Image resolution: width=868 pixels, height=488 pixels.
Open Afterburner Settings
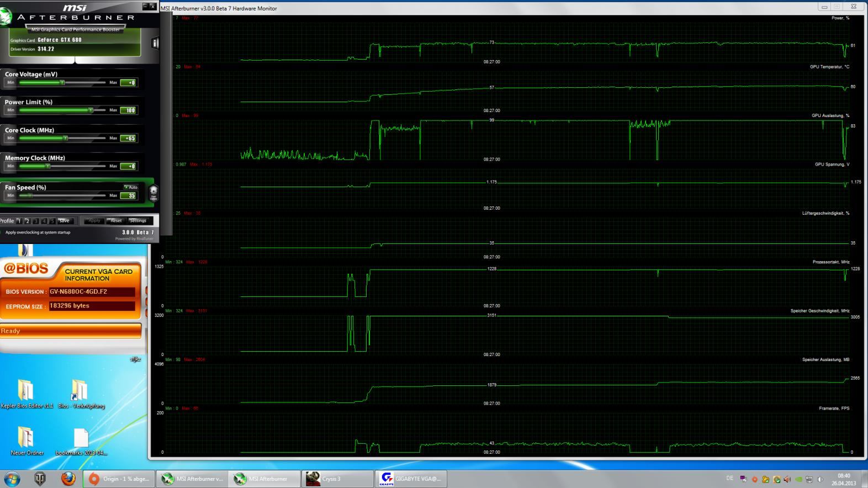138,221
